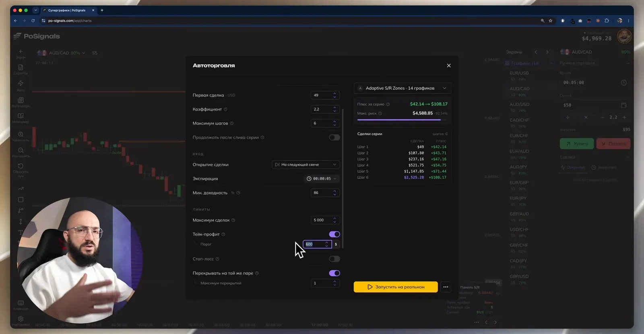Open the Adaptive S/R Zones strategy dropdown
This screenshot has width=644, height=334.
pyautogui.click(x=402, y=88)
